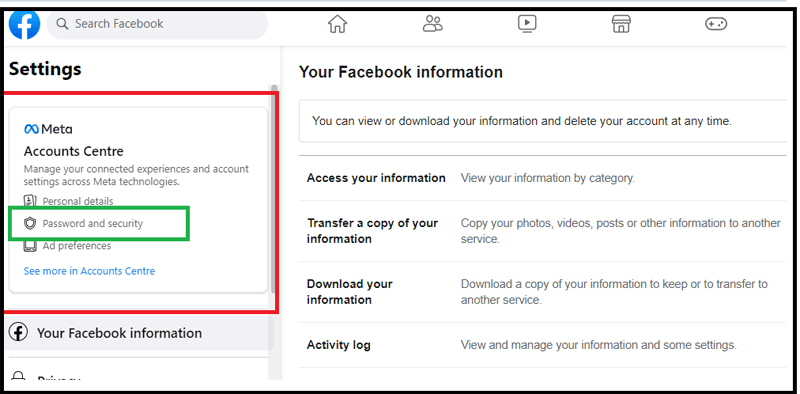
Task: Click the Settings heading
Action: pos(45,69)
